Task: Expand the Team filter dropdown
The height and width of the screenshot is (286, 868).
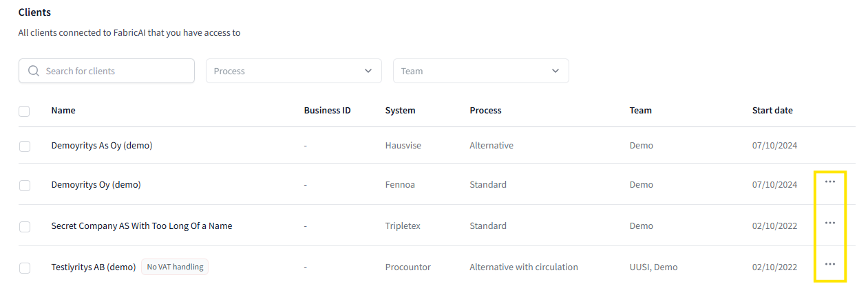Action: pyautogui.click(x=480, y=71)
